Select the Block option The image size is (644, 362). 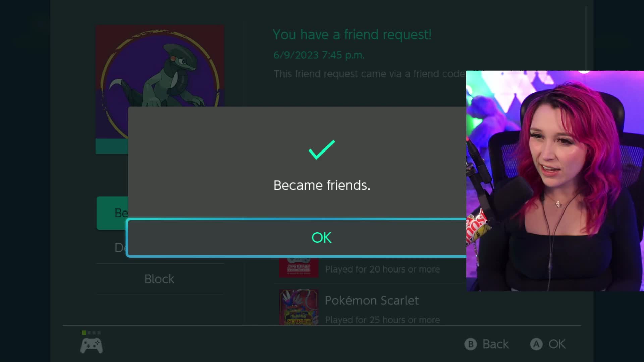point(159,279)
